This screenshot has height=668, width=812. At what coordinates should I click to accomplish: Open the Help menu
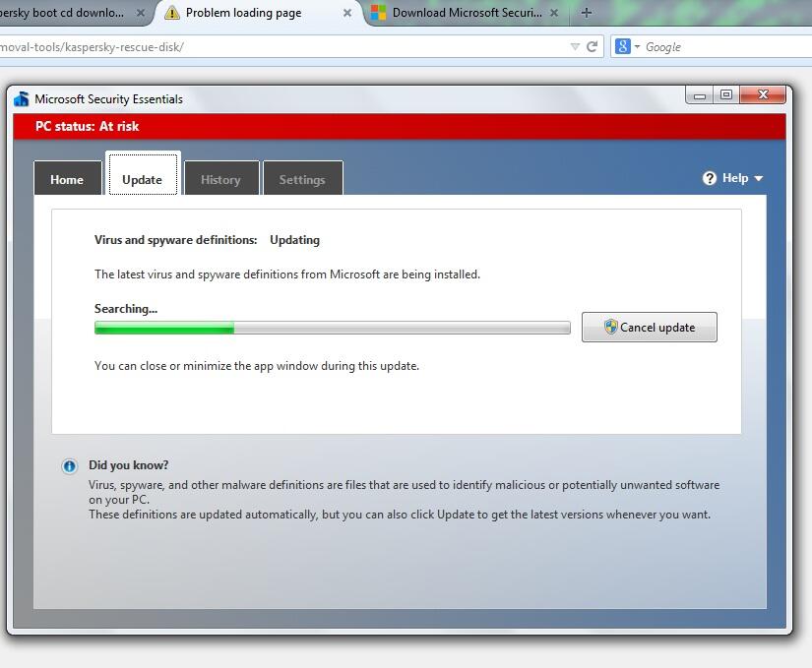[732, 178]
